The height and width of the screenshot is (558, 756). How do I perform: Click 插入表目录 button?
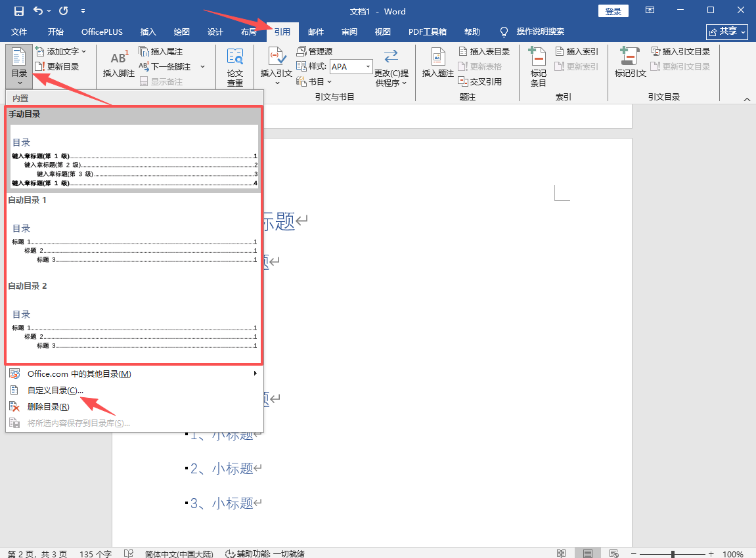click(x=484, y=52)
